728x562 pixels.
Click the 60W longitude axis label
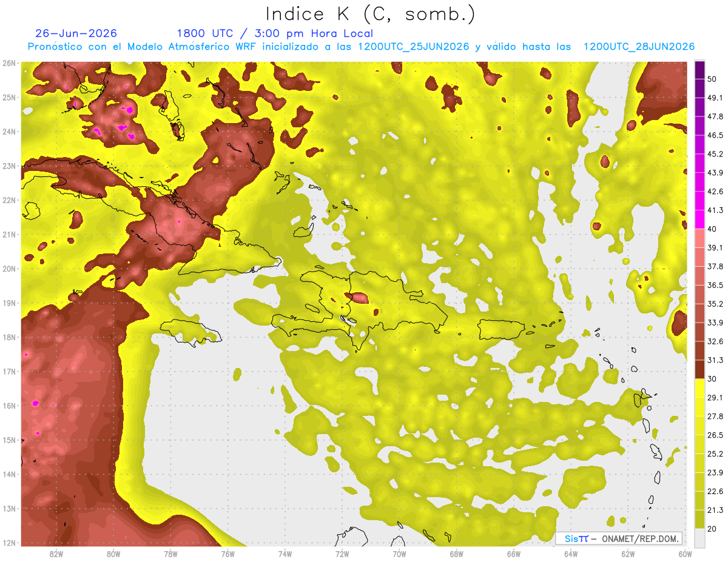click(685, 554)
